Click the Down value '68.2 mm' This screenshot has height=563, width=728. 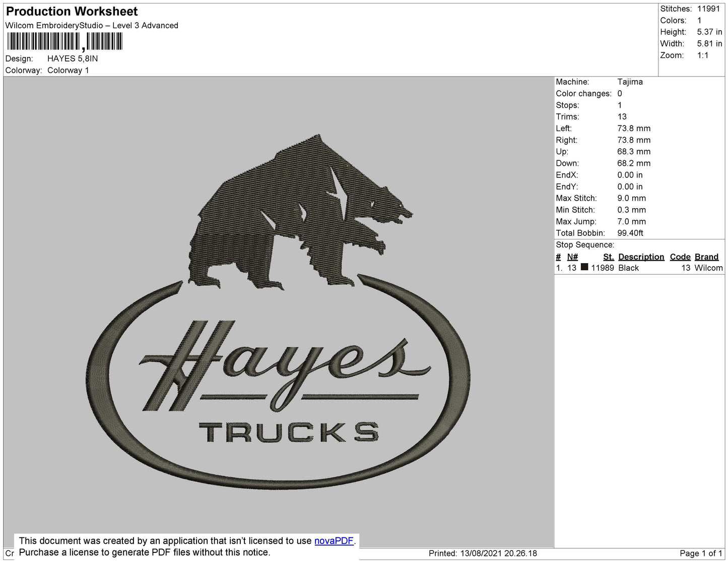tap(634, 163)
